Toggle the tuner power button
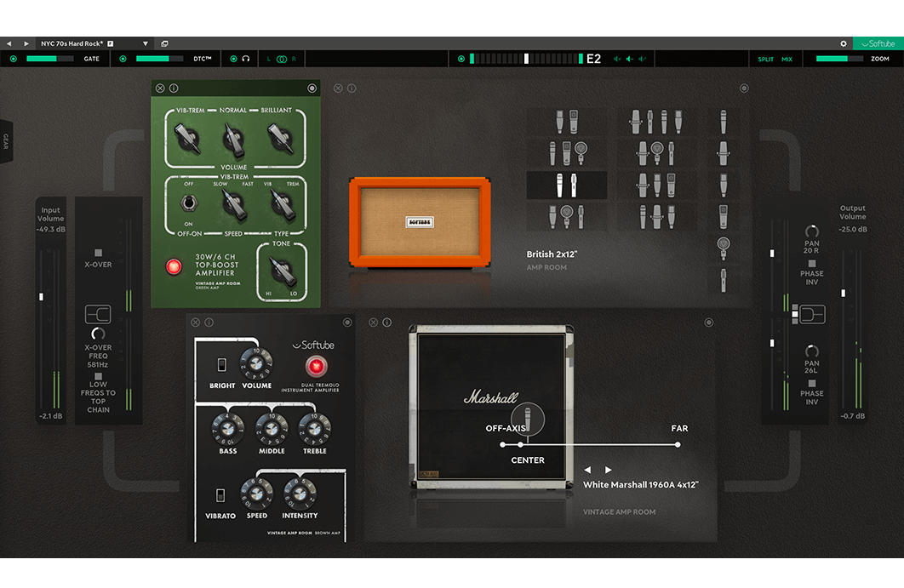Screen dimensions: 904x588 [461, 59]
